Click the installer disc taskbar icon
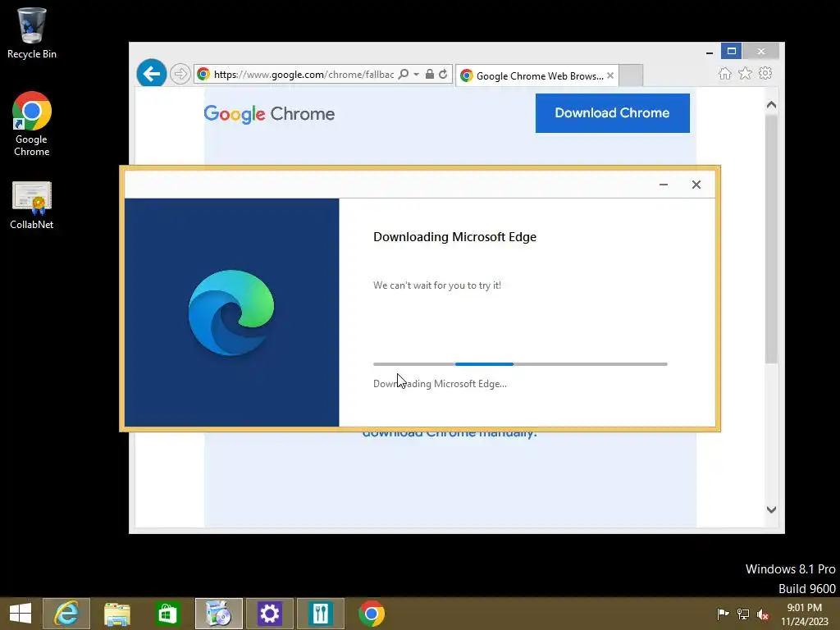This screenshot has height=630, width=840. 218,614
